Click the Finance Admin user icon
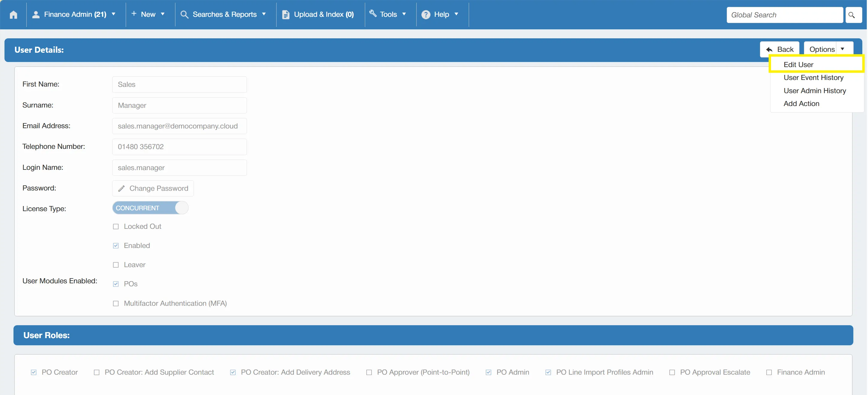The width and height of the screenshot is (868, 395). [36, 14]
